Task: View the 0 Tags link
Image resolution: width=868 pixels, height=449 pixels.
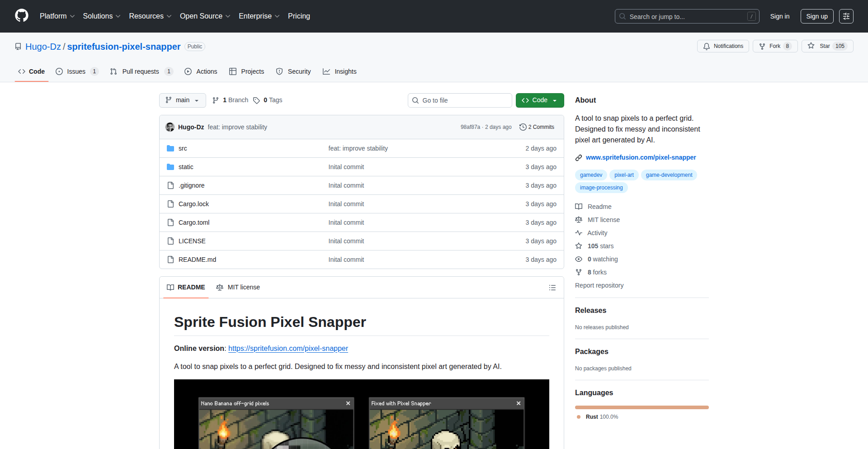Action: click(x=268, y=100)
